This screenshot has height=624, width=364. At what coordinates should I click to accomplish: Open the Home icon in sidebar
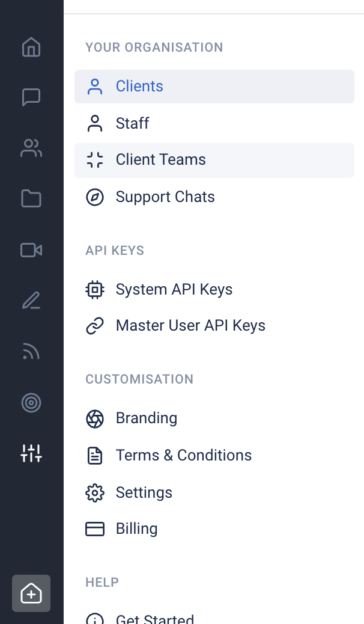pyautogui.click(x=31, y=47)
